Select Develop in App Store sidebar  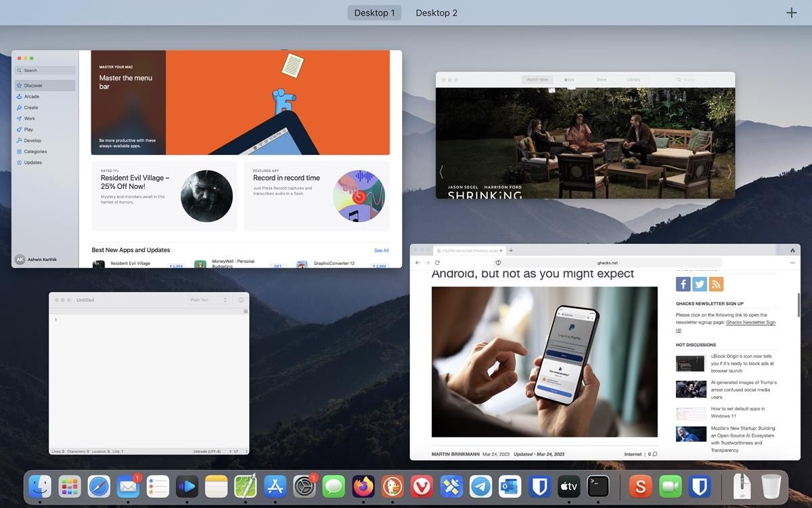click(x=45, y=140)
